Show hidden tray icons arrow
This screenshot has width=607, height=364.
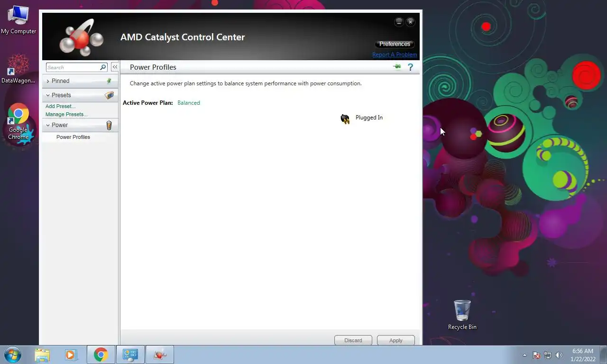[524, 355]
